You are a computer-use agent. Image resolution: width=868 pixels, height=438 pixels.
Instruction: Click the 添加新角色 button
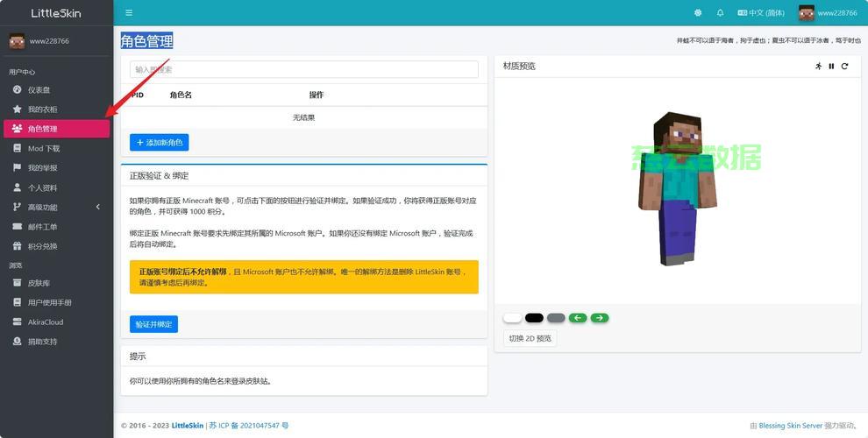[x=160, y=143]
